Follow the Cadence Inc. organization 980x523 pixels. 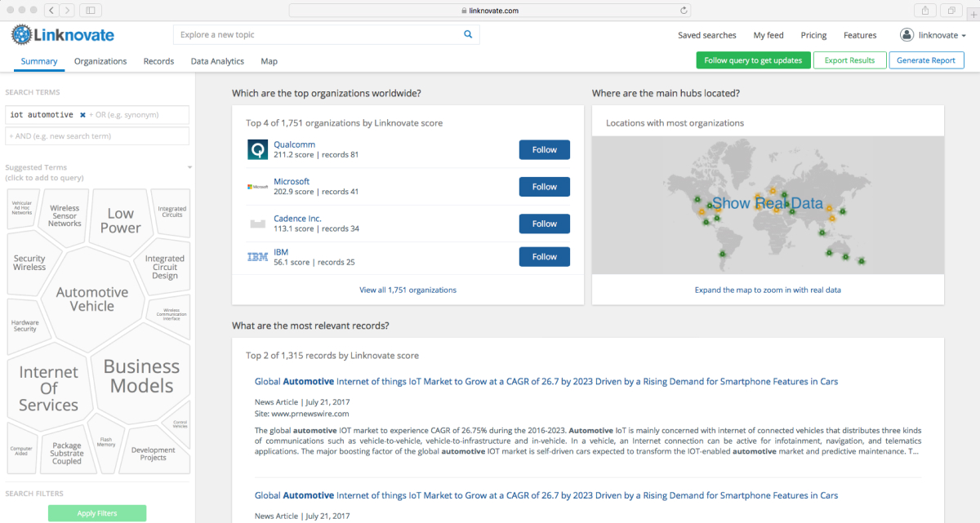pos(544,224)
